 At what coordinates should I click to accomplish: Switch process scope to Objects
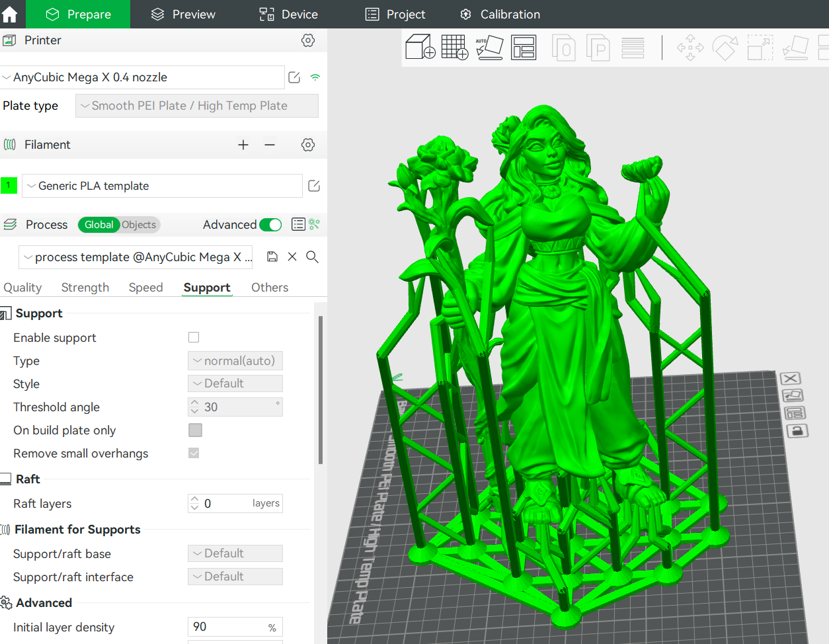click(139, 225)
